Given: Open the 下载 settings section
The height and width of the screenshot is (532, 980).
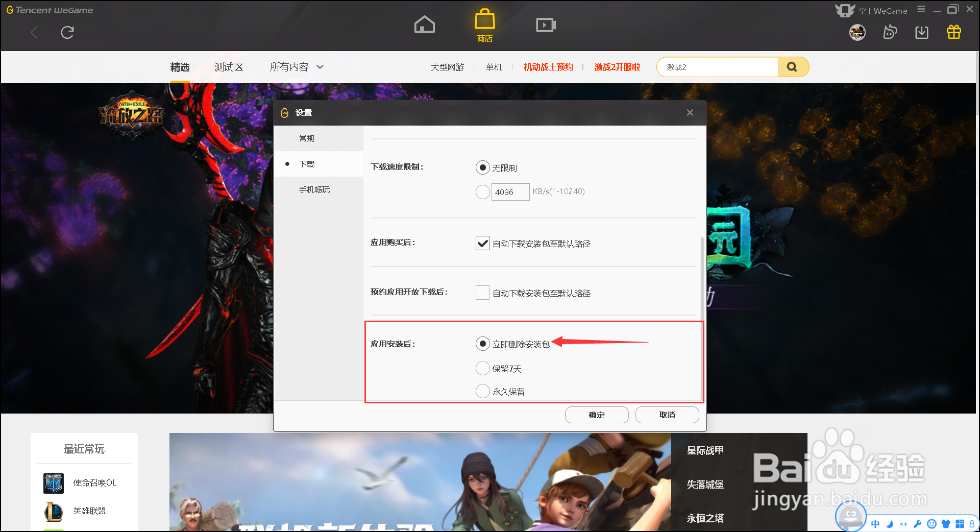Looking at the screenshot, I should [318, 164].
